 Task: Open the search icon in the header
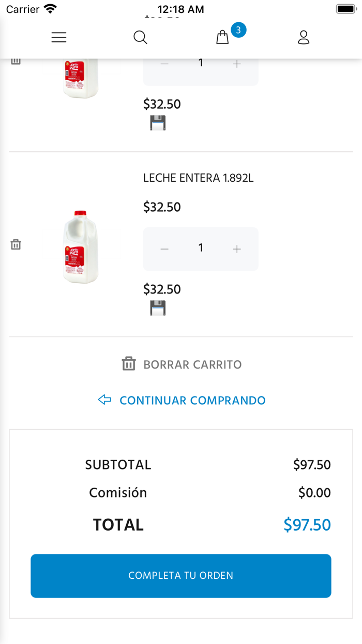(140, 37)
